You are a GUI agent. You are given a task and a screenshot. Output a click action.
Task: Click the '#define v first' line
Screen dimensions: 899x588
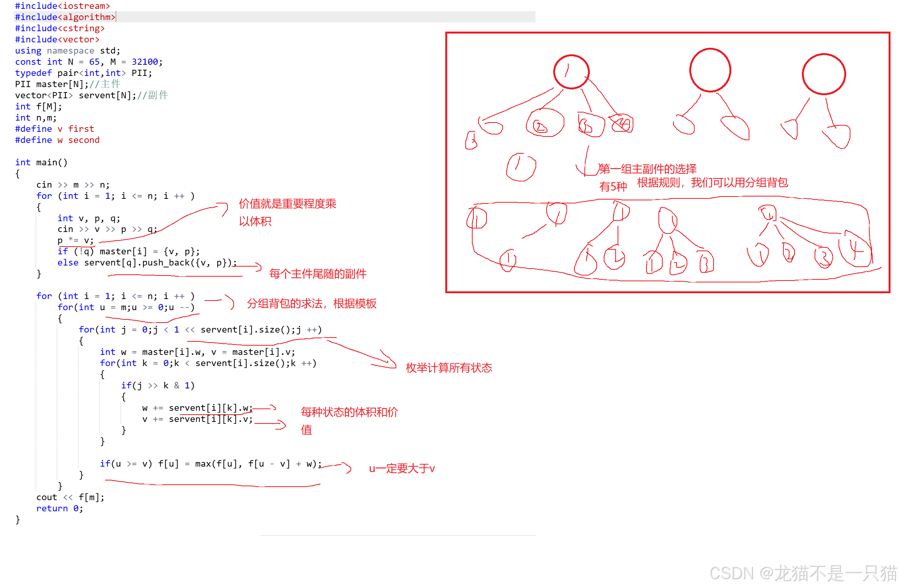click(x=54, y=129)
